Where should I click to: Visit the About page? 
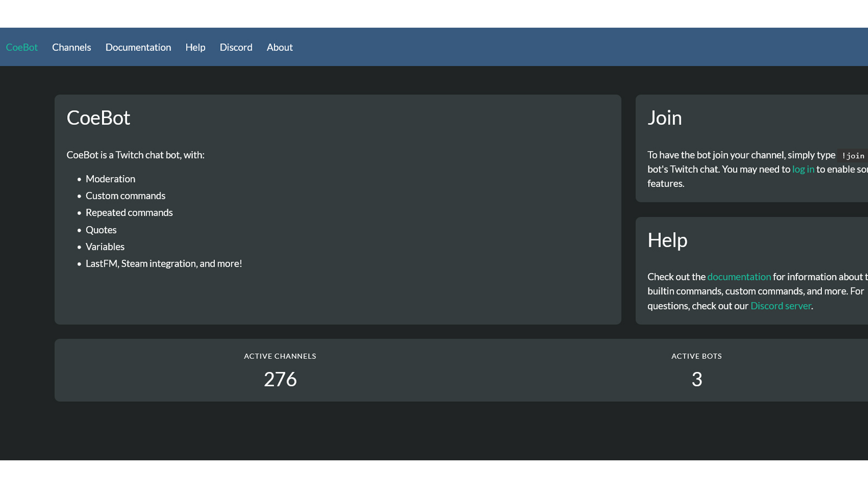click(280, 47)
